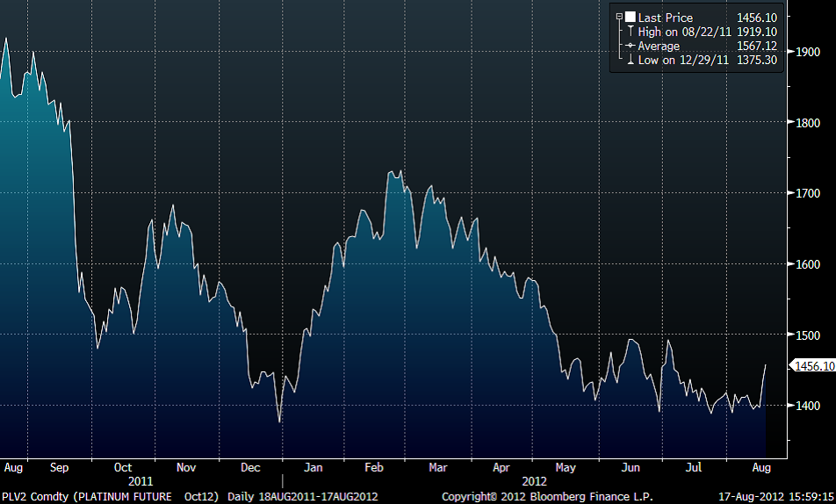Collapse the Last Price legend tree
This screenshot has height=504, width=836.
619,17
